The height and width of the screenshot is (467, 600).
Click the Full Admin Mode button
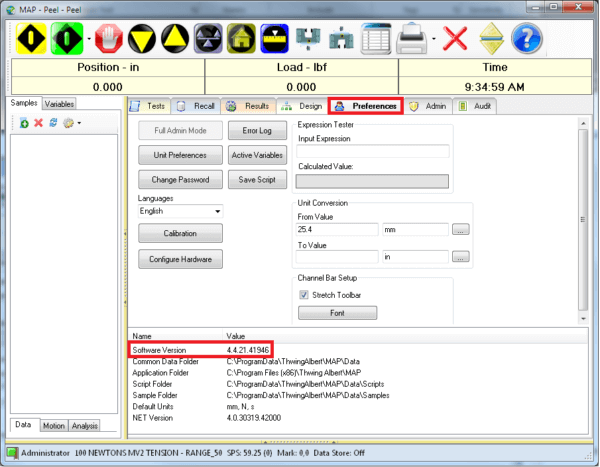(x=180, y=131)
